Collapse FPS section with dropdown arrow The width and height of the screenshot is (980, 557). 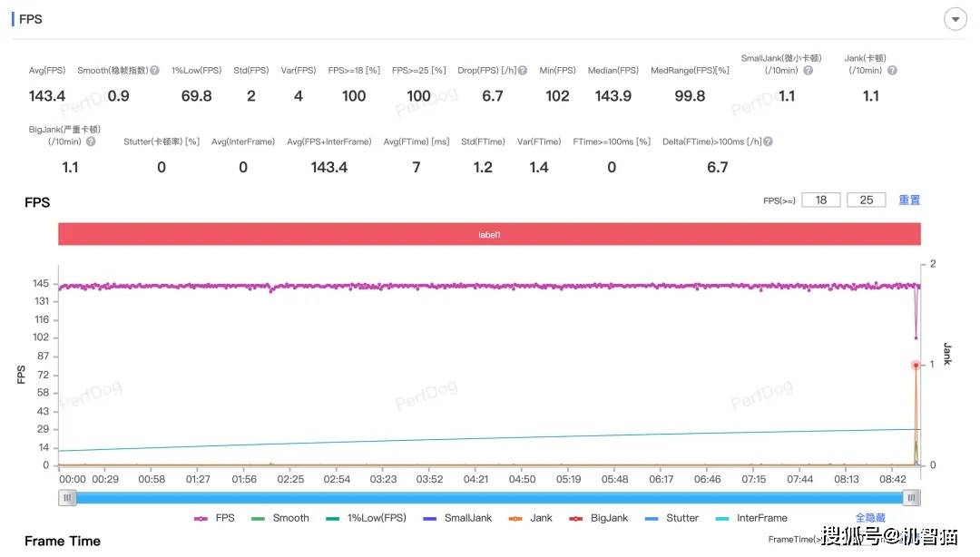click(x=955, y=19)
